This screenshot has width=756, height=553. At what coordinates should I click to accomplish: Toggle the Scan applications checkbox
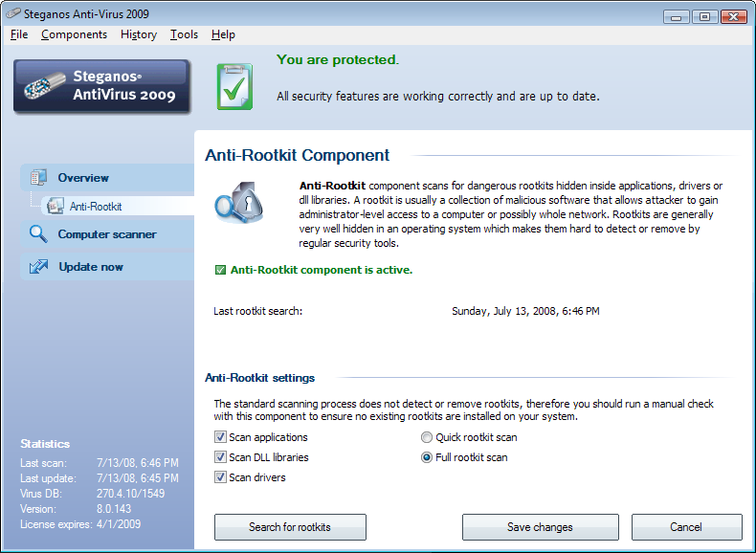220,437
